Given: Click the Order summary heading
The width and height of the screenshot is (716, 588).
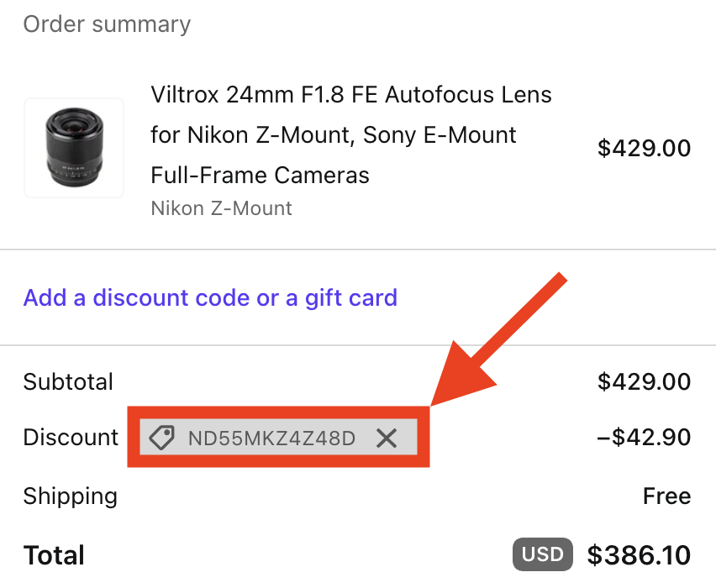Looking at the screenshot, I should [x=107, y=24].
